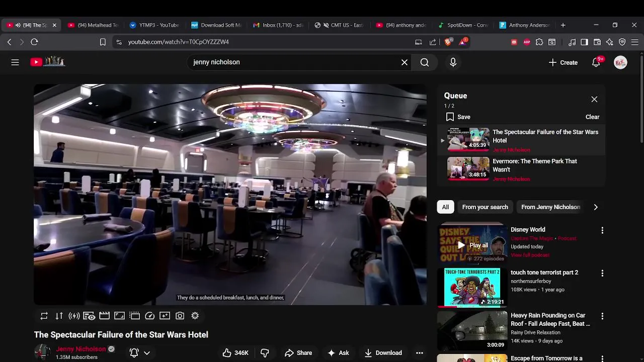Open the AdBlock Plus ABP extension
The image size is (644, 362).
tap(527, 42)
